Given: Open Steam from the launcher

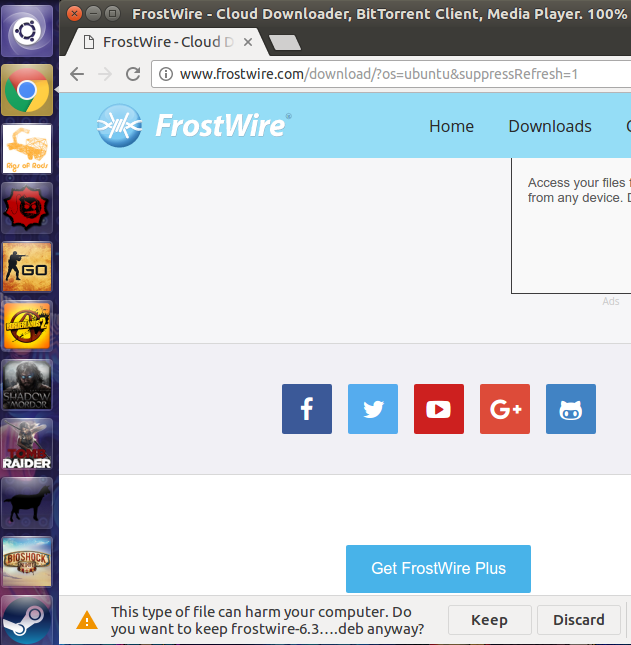Looking at the screenshot, I should [x=27, y=620].
